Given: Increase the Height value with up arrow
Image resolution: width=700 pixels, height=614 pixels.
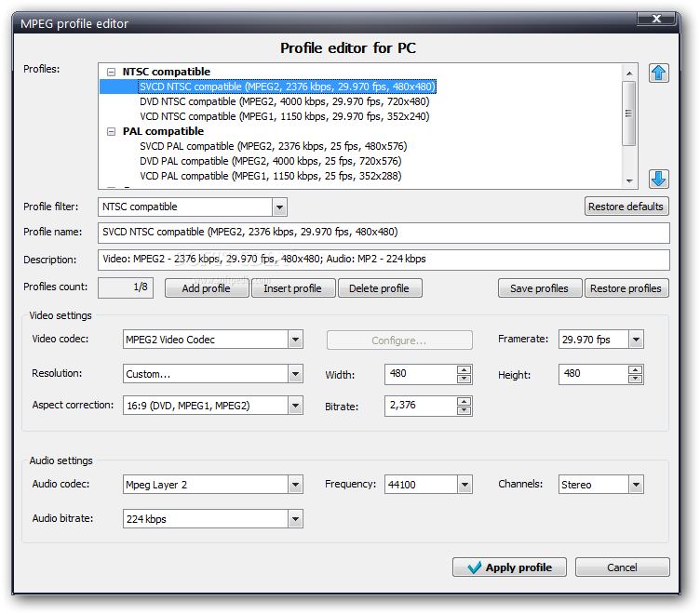Looking at the screenshot, I should 635,370.
